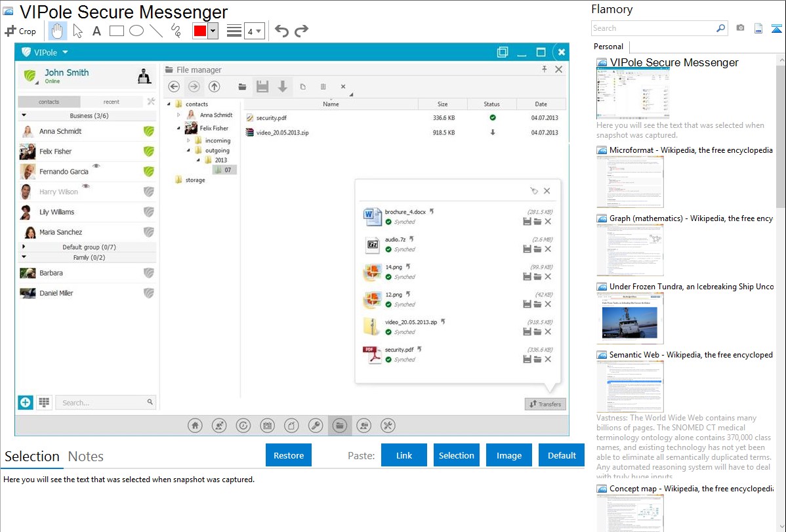Undo the last annotation
786x532 pixels.
[x=281, y=31]
